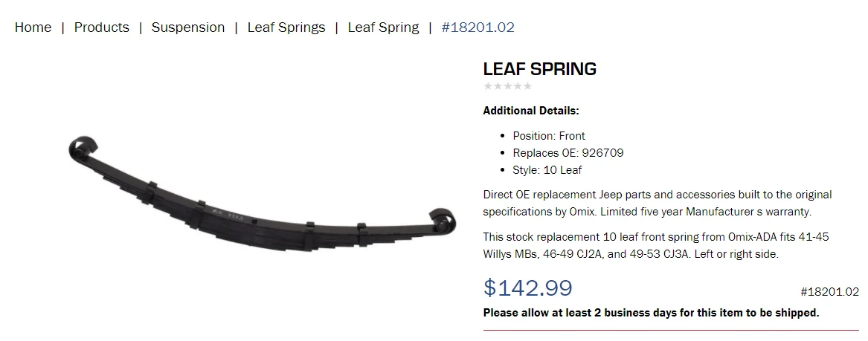Select the fifth rating star

point(527,85)
